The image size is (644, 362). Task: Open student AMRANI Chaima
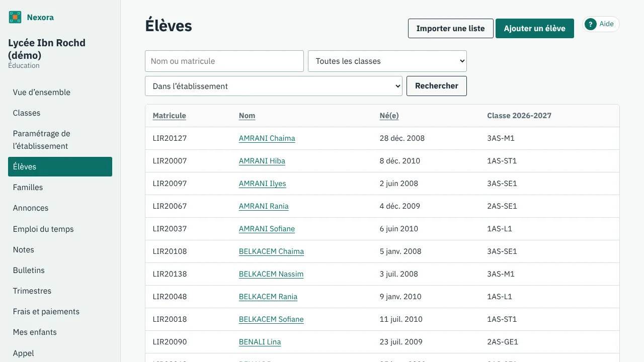coord(267,138)
